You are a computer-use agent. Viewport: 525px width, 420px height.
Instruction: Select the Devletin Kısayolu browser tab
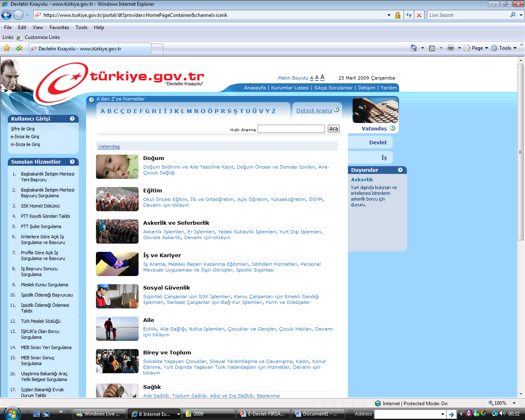[89, 49]
